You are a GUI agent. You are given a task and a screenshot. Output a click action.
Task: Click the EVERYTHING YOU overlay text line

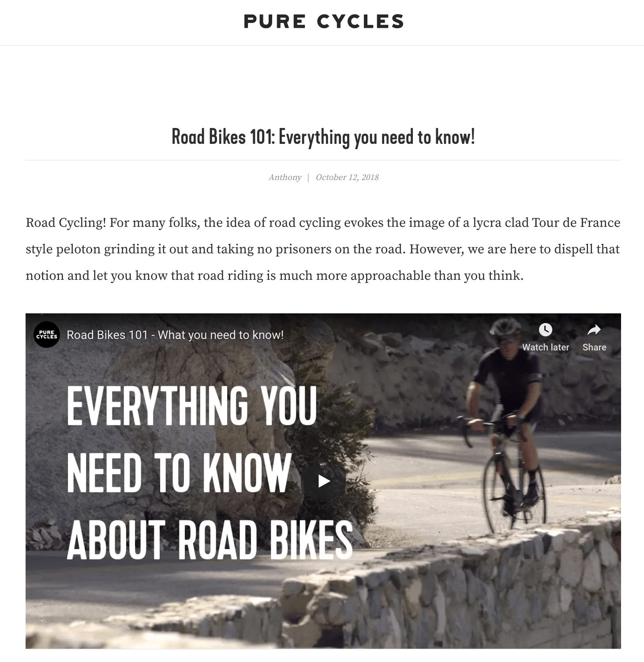[x=192, y=406]
